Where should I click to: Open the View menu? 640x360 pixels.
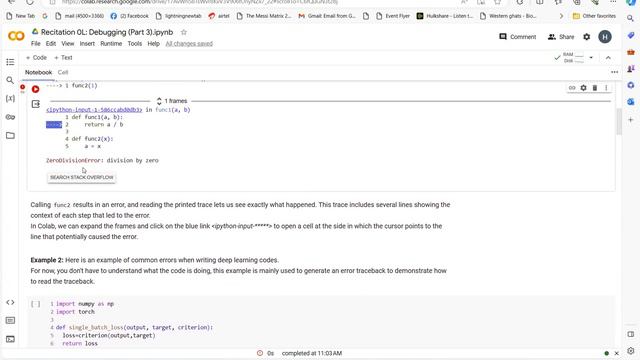[68, 43]
